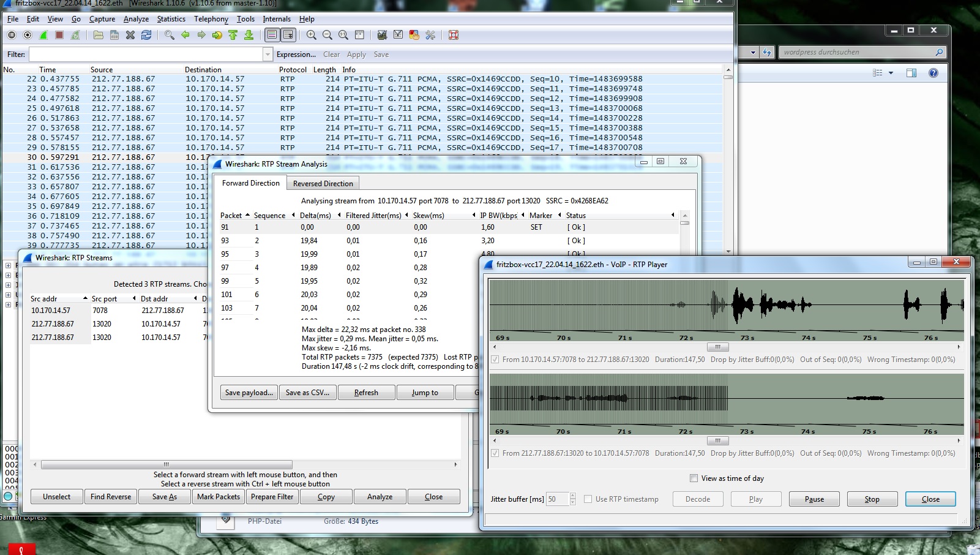Open Wireshark preferences (tools icon)
980x555 pixels.
(430, 35)
